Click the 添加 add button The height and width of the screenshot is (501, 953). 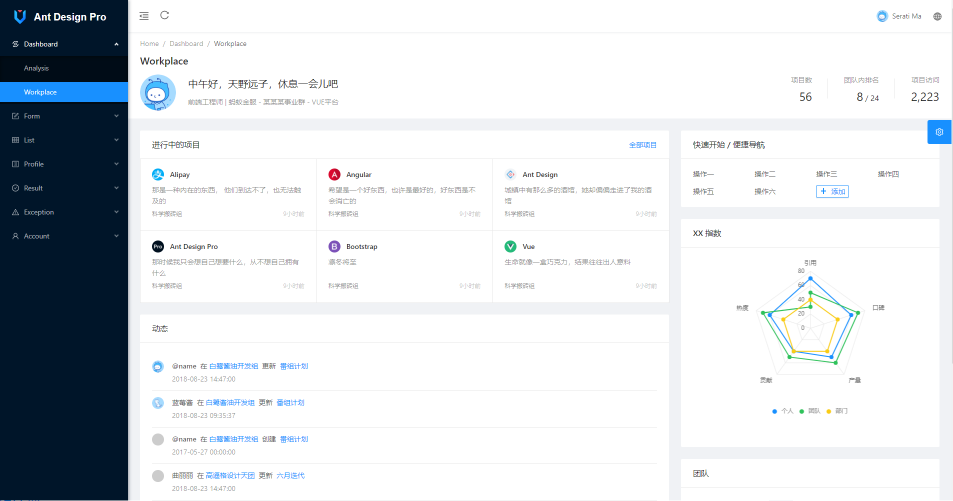(x=832, y=192)
